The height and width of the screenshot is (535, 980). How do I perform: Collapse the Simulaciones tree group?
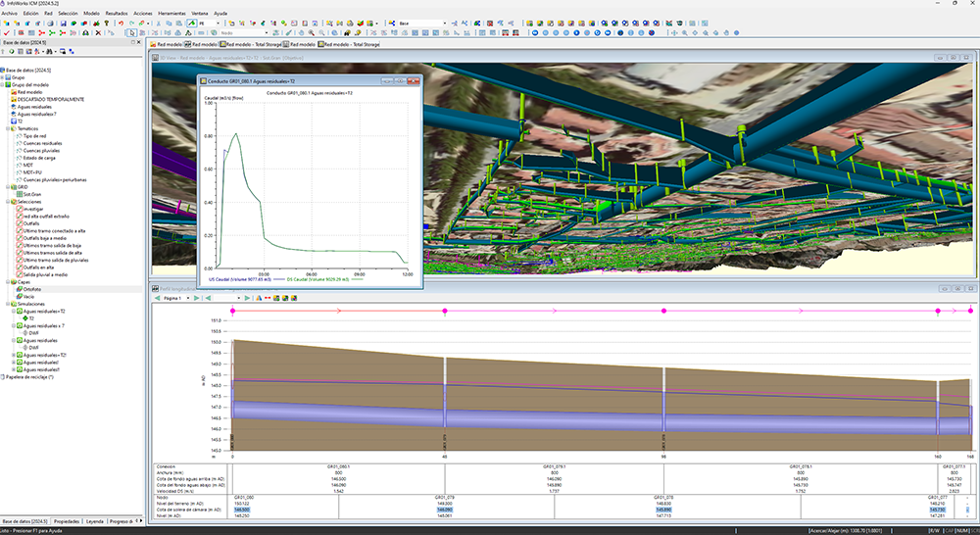point(10,304)
